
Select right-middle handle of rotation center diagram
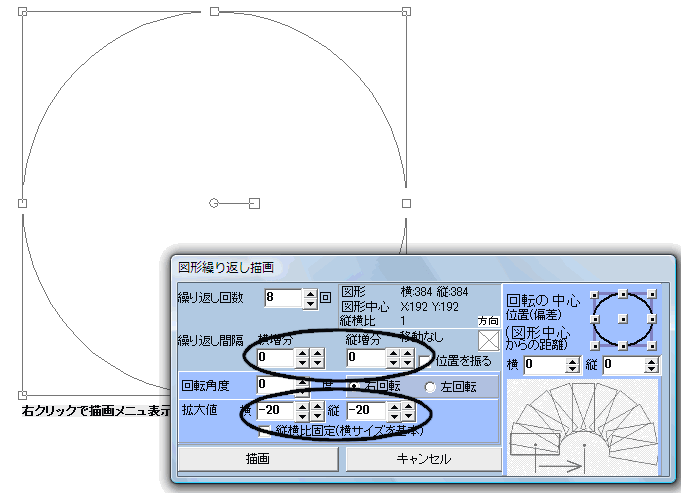(651, 319)
